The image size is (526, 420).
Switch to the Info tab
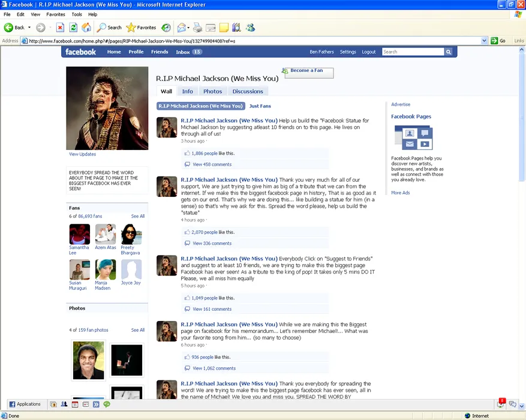[x=187, y=91]
